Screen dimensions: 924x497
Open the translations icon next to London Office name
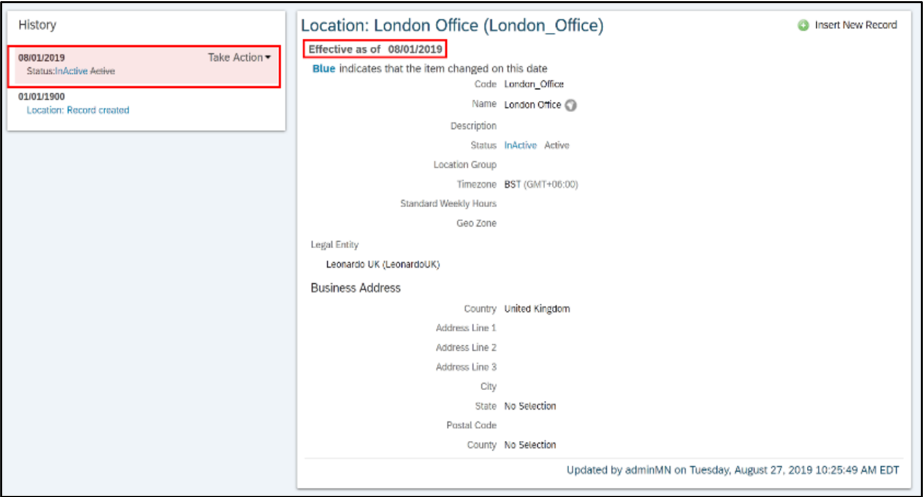(x=570, y=105)
